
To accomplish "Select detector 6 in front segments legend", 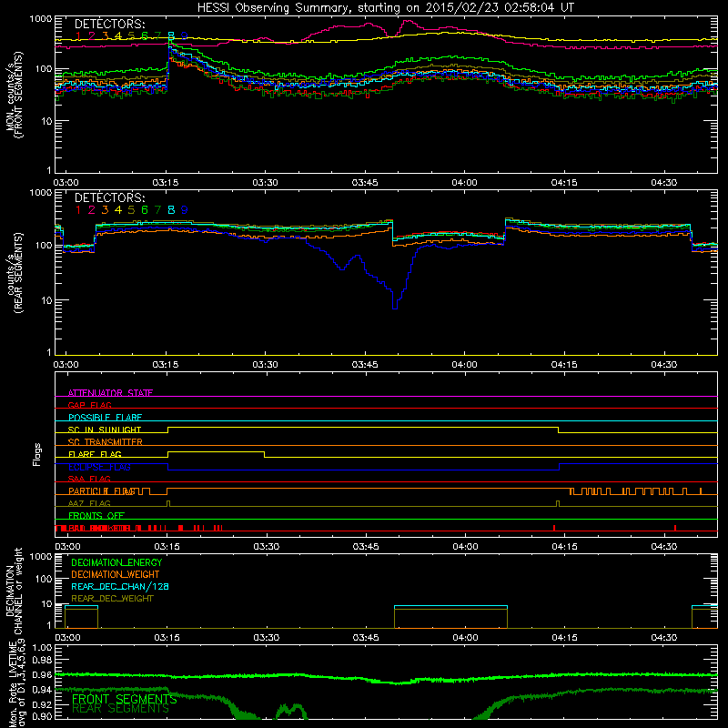I will tap(145, 36).
